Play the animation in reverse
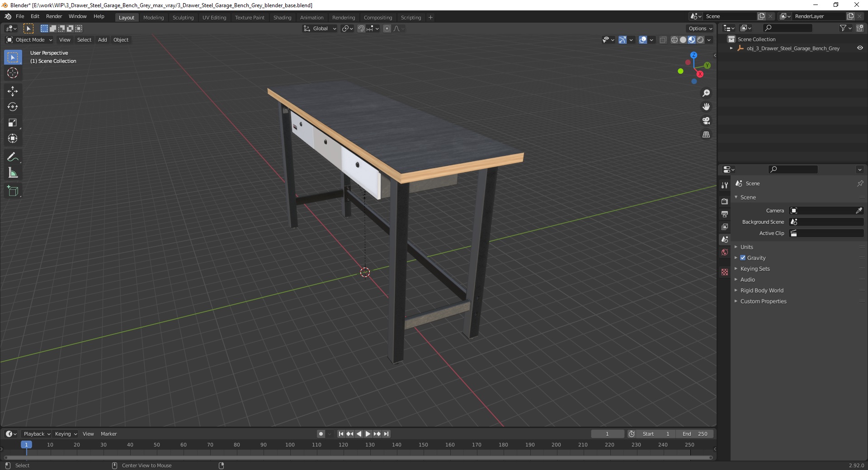 coord(359,434)
